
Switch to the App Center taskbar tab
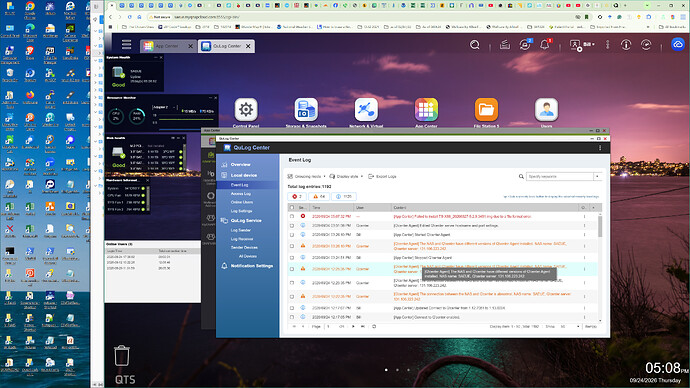click(x=167, y=46)
